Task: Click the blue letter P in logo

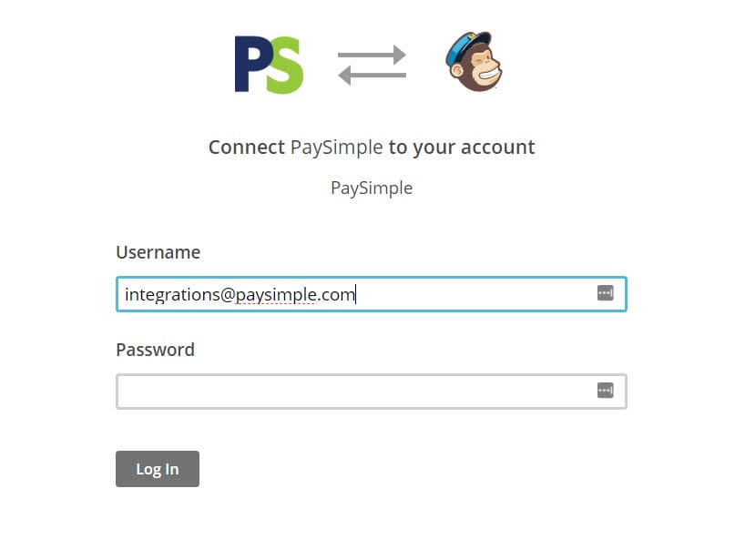Action: tap(250, 64)
